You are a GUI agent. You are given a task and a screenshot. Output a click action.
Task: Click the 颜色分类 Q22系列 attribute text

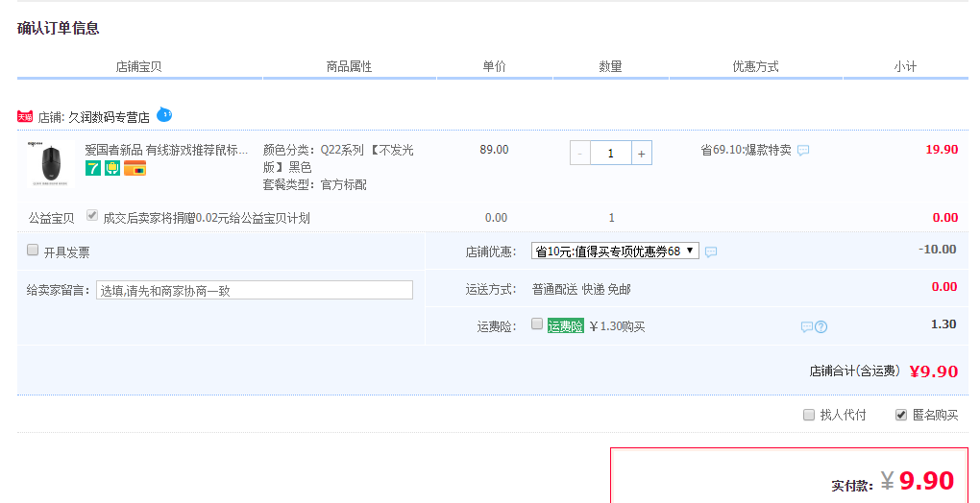coord(338,158)
